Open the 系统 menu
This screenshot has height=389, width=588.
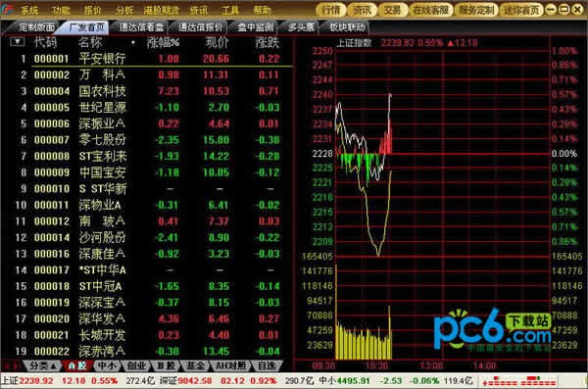[x=29, y=10]
